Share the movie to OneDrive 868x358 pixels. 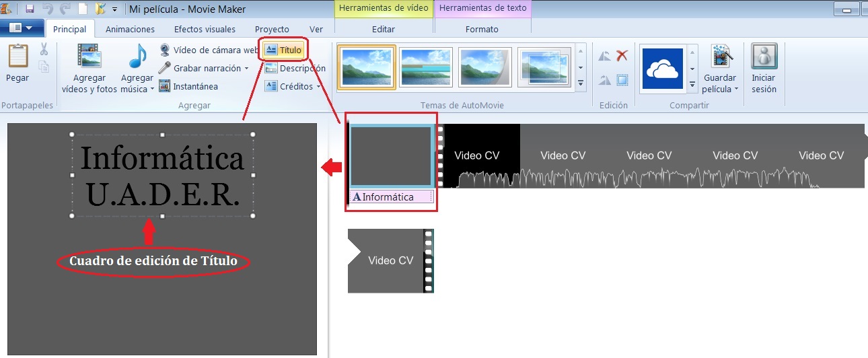coord(663,68)
